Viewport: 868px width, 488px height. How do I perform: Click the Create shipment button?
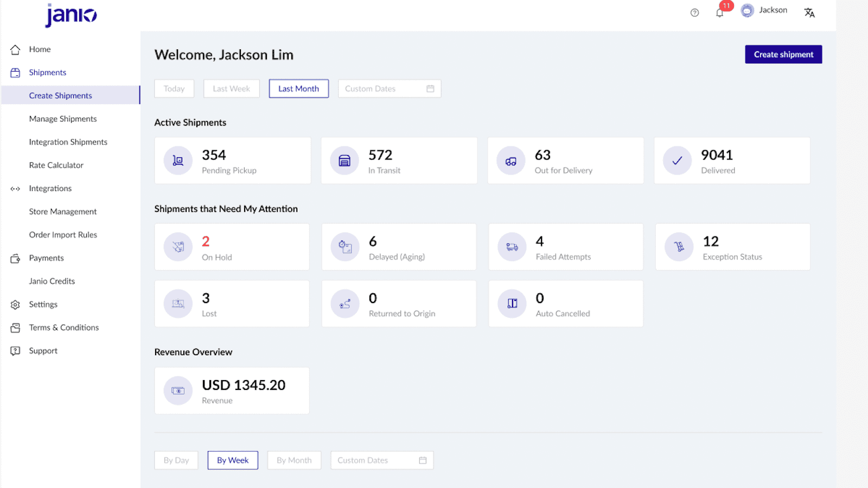[783, 54]
